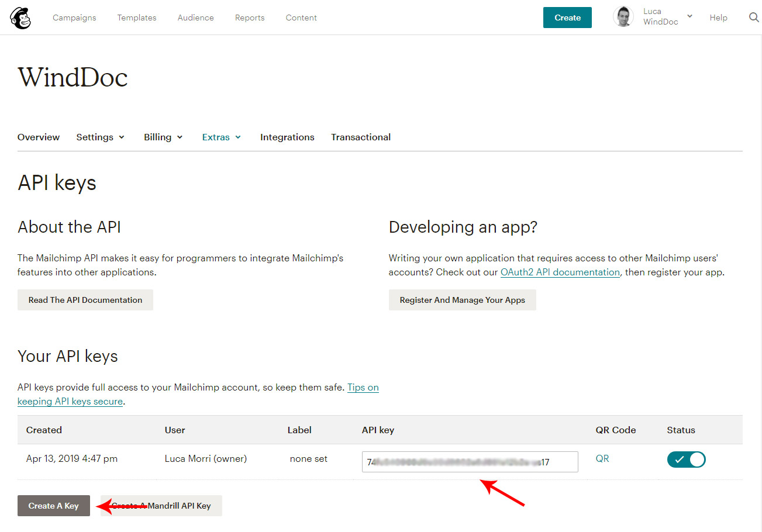The image size is (762, 532).
Task: Click the Status column header
Action: tap(681, 430)
